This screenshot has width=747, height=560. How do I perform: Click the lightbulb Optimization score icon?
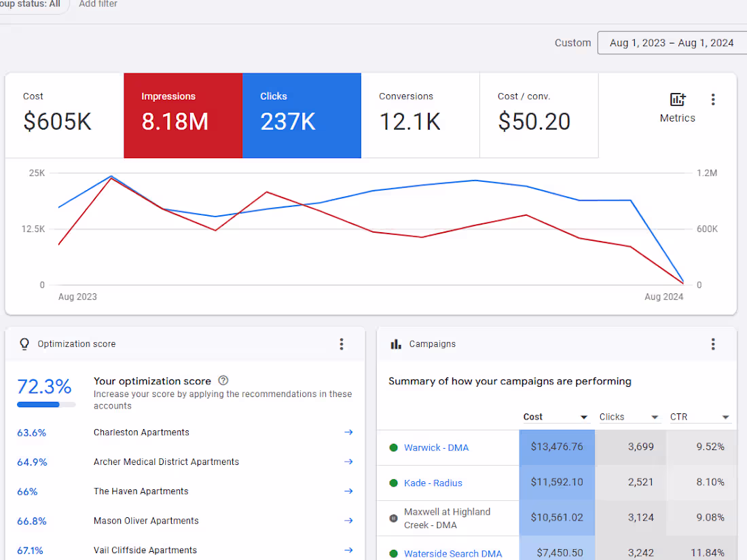tap(24, 344)
